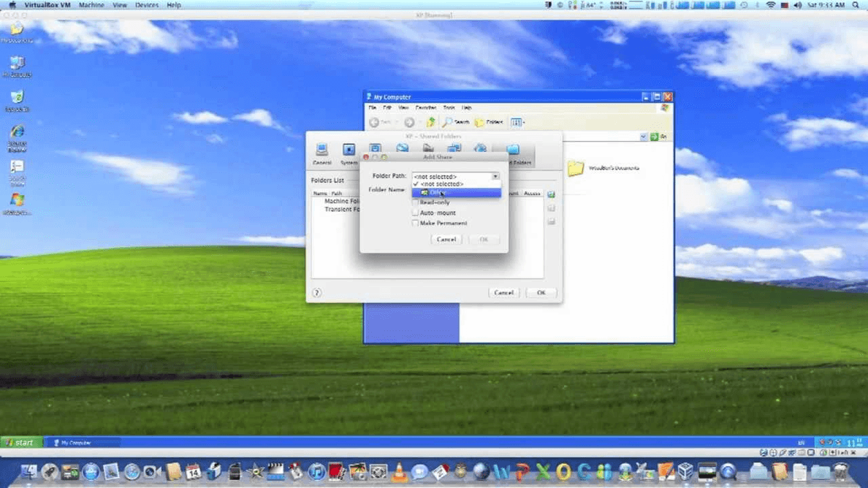Screen dimensions: 868x488
Task: Check the Make Permanent option
Action: click(x=416, y=223)
